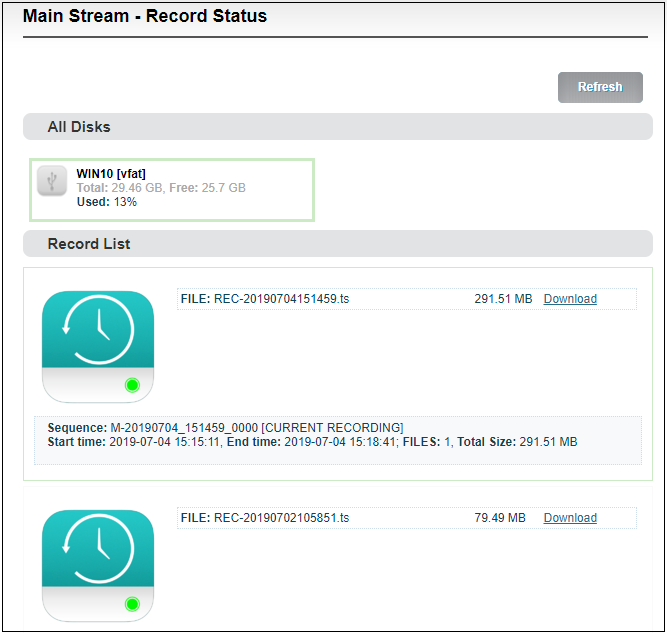This screenshot has width=667, height=633.
Task: Select the file name REC-20190704151459.ts
Action: pyautogui.click(x=281, y=299)
